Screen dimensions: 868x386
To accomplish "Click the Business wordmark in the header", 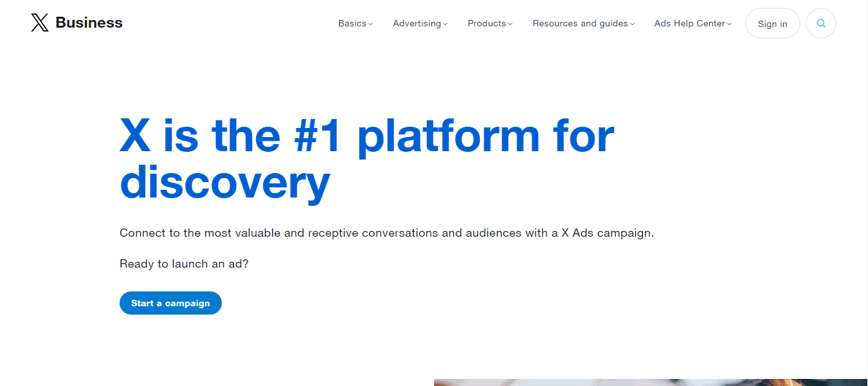I will pyautogui.click(x=89, y=23).
